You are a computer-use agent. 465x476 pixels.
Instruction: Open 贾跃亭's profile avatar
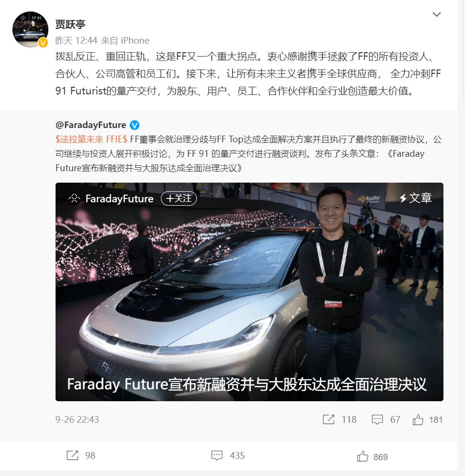(30, 29)
